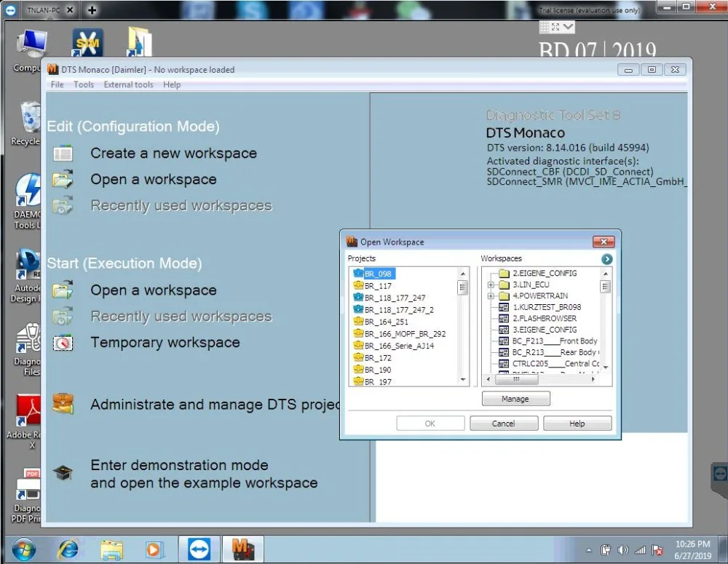Open the Windows Start menu
728x564 pixels.
pyautogui.click(x=23, y=549)
